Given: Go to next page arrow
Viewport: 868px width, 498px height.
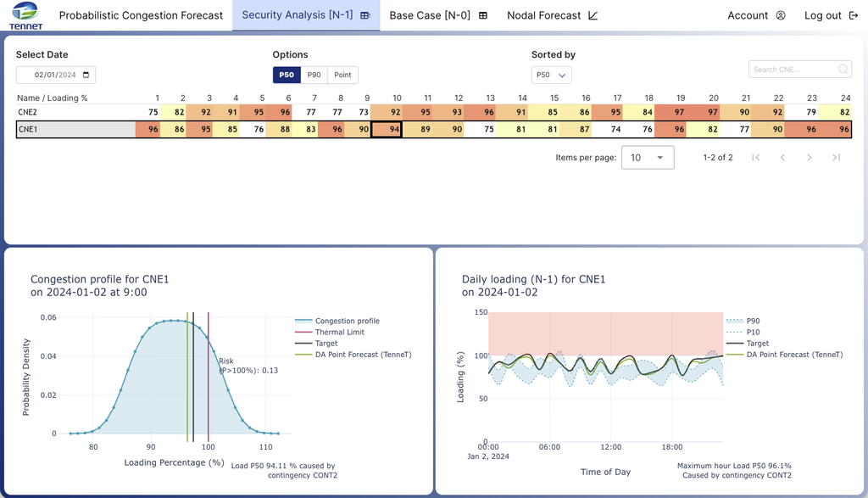Looking at the screenshot, I should [810, 158].
